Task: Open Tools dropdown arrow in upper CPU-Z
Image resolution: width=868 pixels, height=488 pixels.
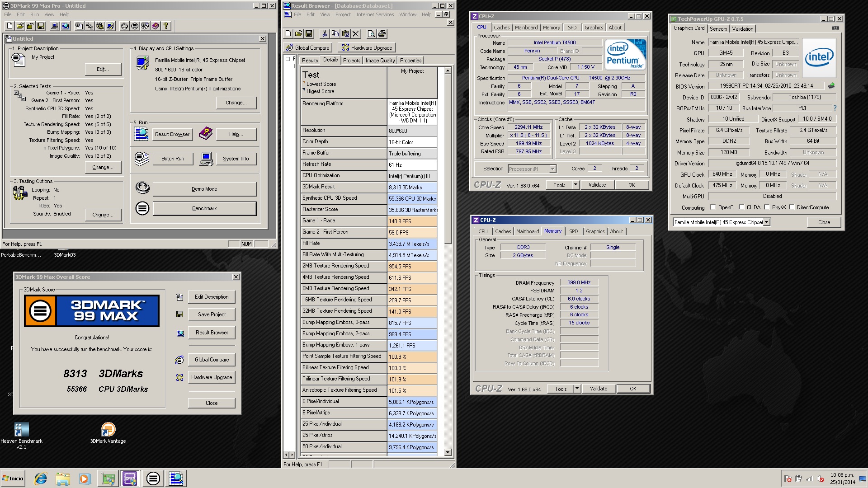Action: [x=576, y=185]
